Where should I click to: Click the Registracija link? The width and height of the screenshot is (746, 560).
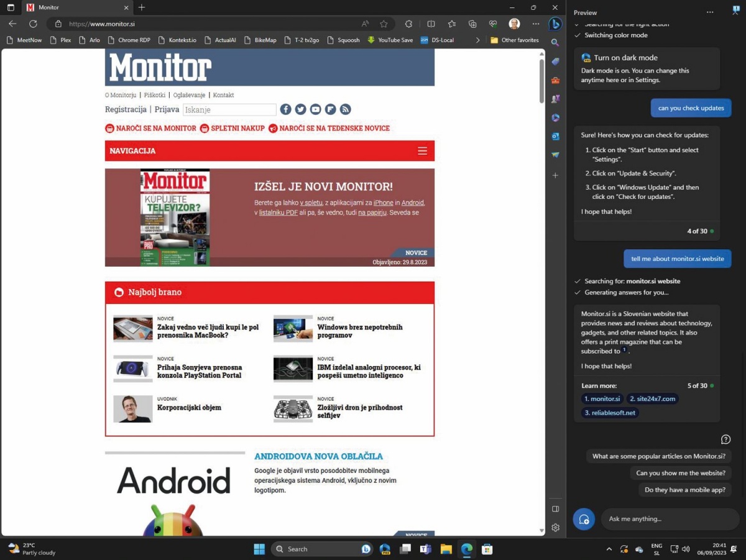[126, 109]
